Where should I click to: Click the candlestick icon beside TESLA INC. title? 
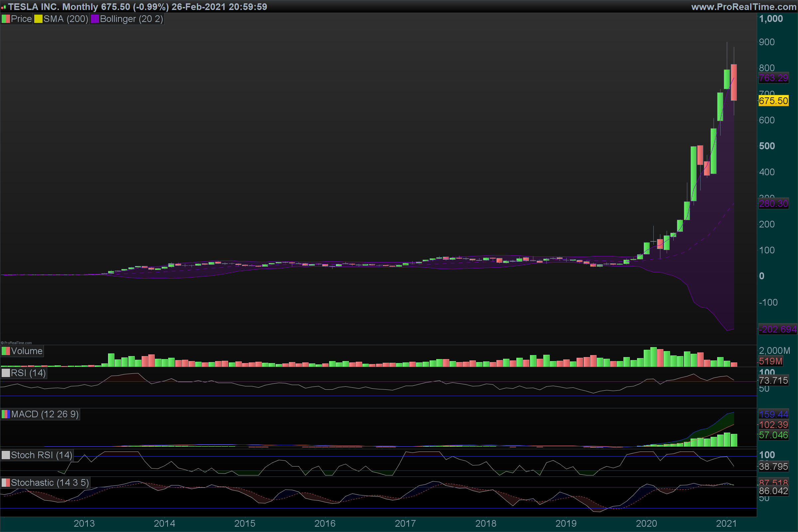(x=4, y=7)
